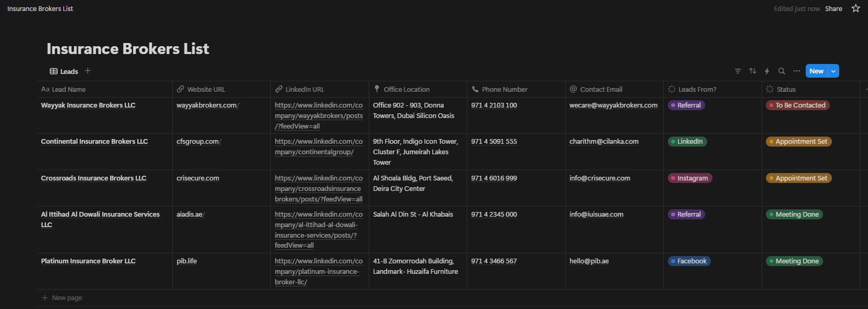The width and height of the screenshot is (868, 309).
Task: Click the sort arrows icon
Action: point(753,71)
